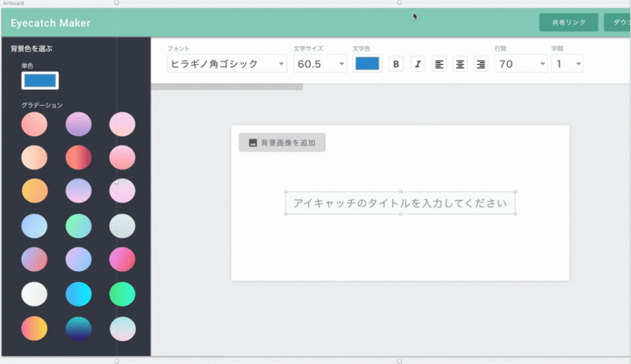This screenshot has width=631, height=364.
Task: Pick the purple-to-coral gradient in fifth row
Action: (x=34, y=259)
